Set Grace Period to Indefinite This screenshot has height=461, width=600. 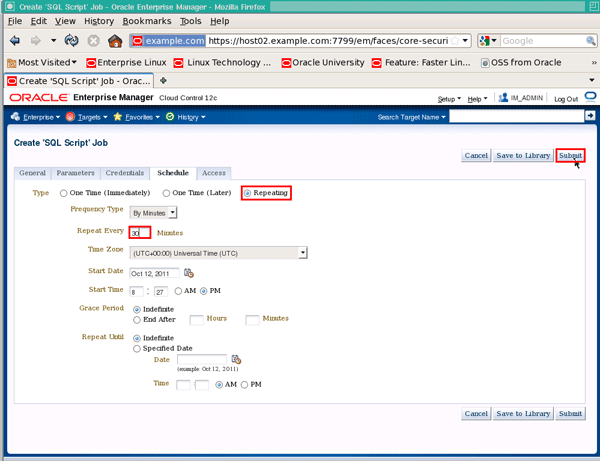point(137,310)
